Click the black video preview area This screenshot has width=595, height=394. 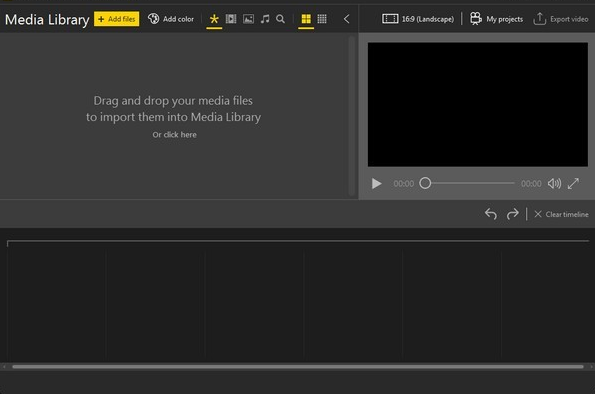tap(478, 104)
